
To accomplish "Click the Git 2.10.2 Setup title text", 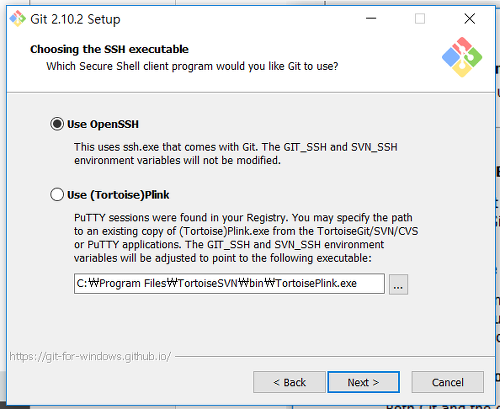I will coord(75,19).
